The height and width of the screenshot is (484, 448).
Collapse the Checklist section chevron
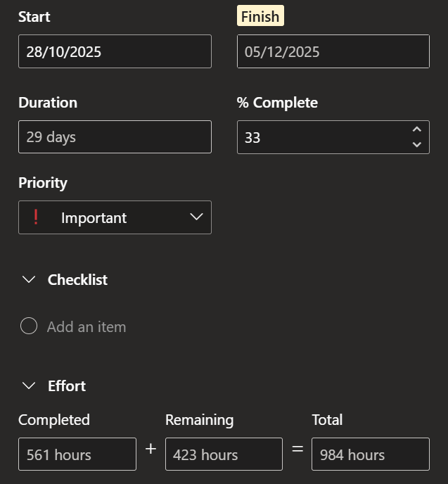tap(29, 280)
